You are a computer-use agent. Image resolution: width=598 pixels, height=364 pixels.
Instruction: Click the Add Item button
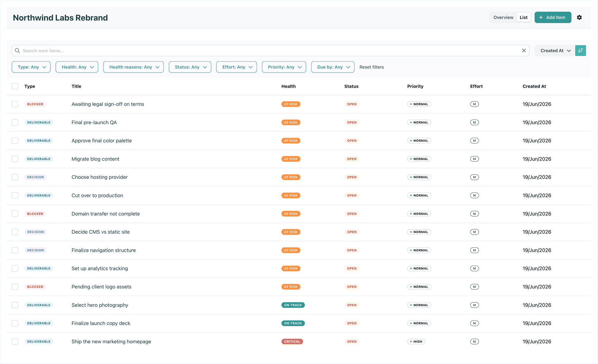coord(553,17)
